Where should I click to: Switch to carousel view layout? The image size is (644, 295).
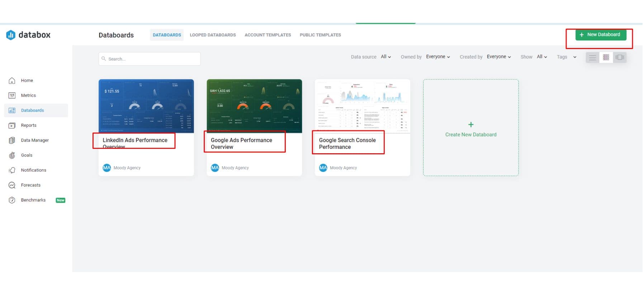(620, 57)
